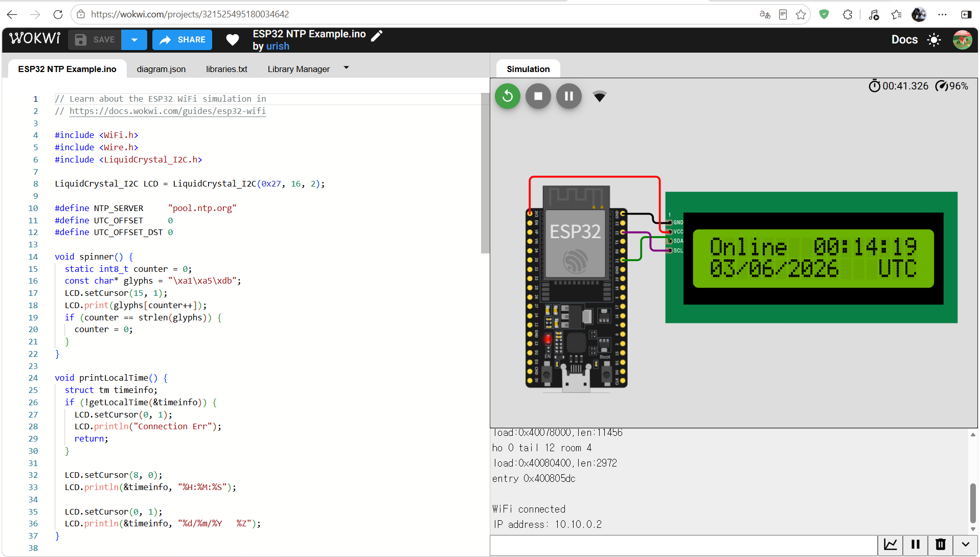Like the project with heart icon

233,40
